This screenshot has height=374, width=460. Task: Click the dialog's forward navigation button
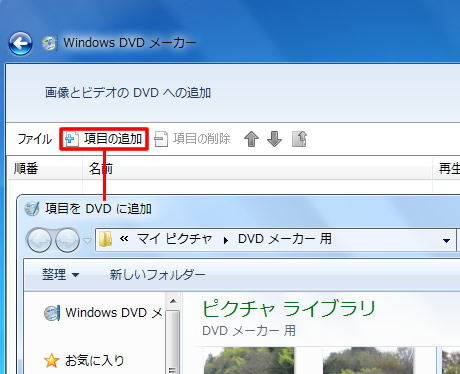[x=67, y=240]
